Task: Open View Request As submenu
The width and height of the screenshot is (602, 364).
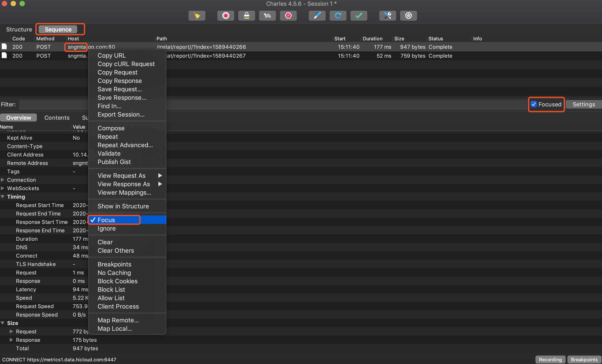Action: [x=121, y=176]
